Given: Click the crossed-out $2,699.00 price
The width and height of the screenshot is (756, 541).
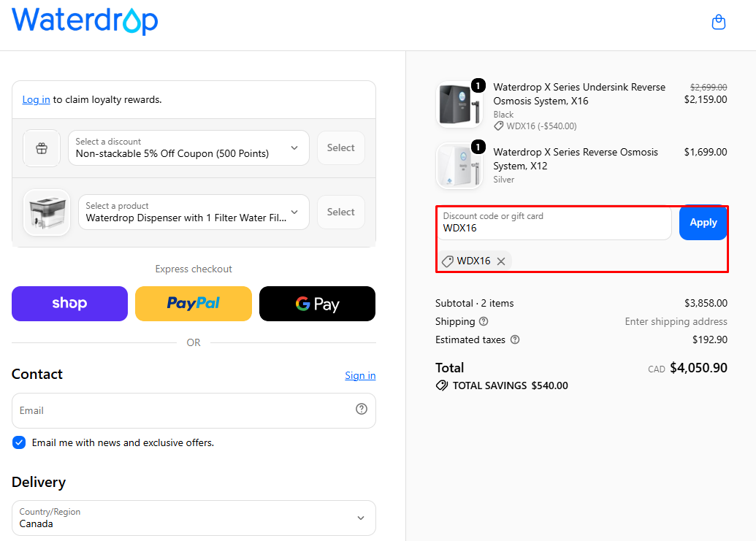Looking at the screenshot, I should tap(709, 87).
